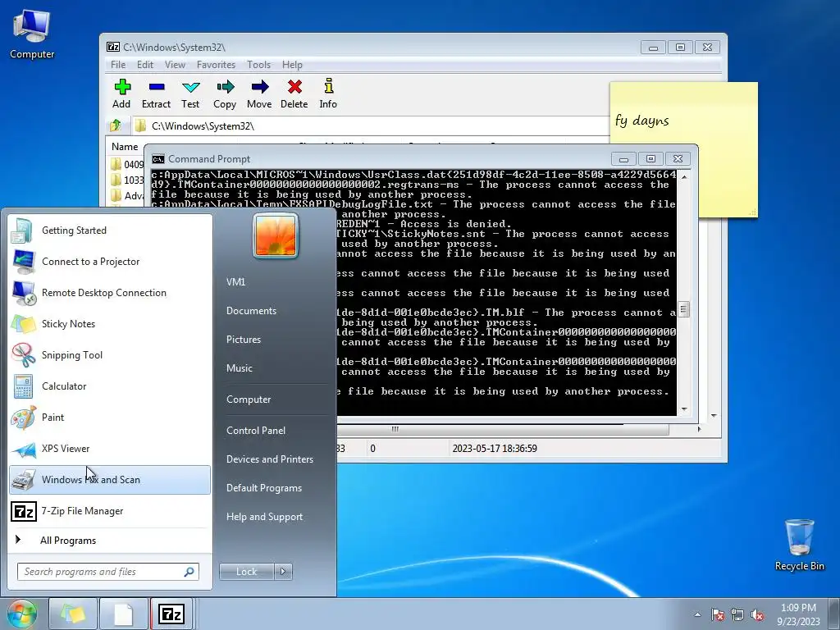Click in Search programs and files box
Image resolution: width=840 pixels, height=630 pixels.
[108, 572]
